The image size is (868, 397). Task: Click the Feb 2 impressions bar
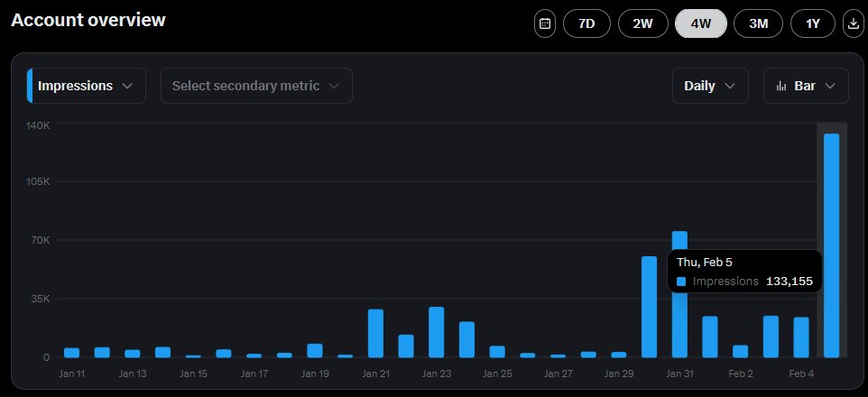click(740, 351)
